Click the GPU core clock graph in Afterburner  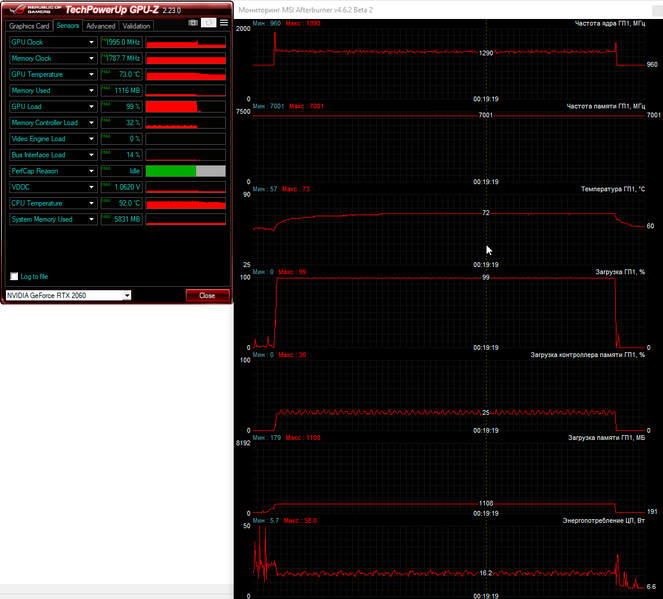[x=449, y=63]
